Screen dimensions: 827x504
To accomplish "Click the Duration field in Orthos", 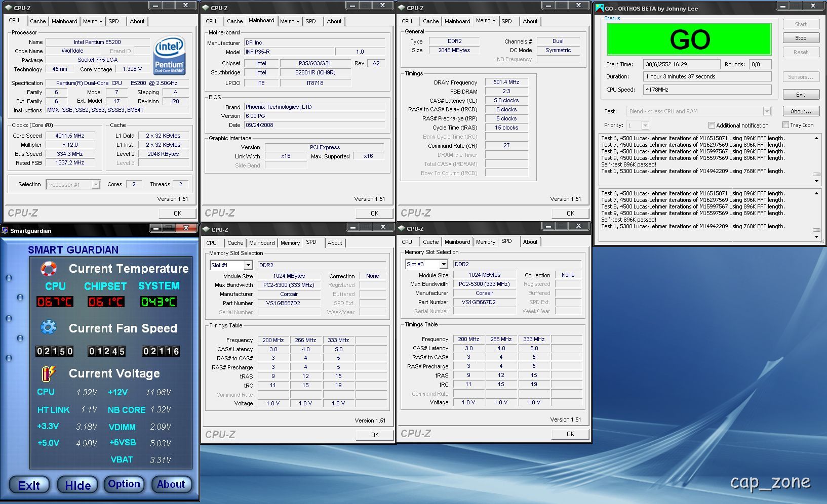I will [707, 76].
